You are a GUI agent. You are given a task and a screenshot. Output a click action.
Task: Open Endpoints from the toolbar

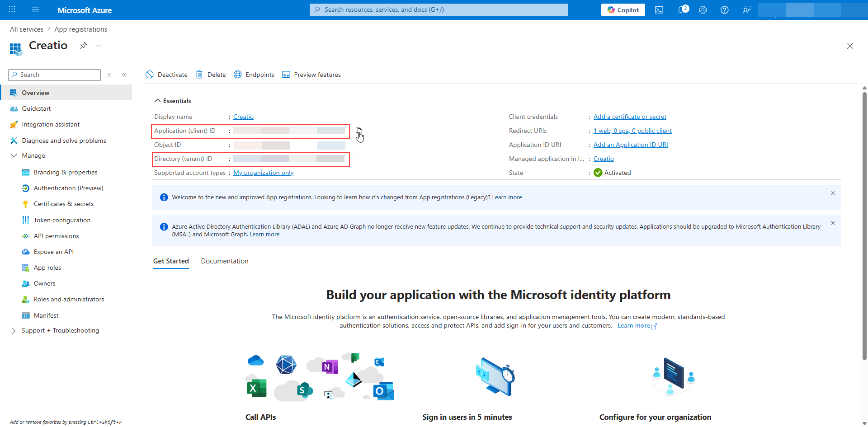click(254, 75)
